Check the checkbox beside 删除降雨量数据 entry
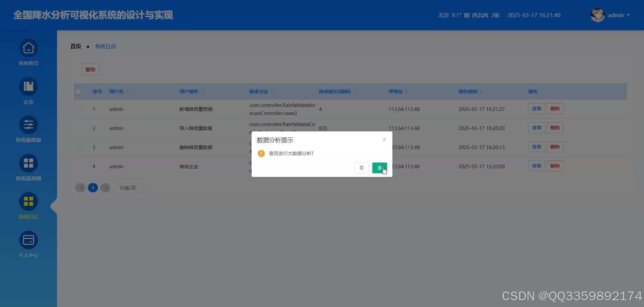 coord(78,147)
